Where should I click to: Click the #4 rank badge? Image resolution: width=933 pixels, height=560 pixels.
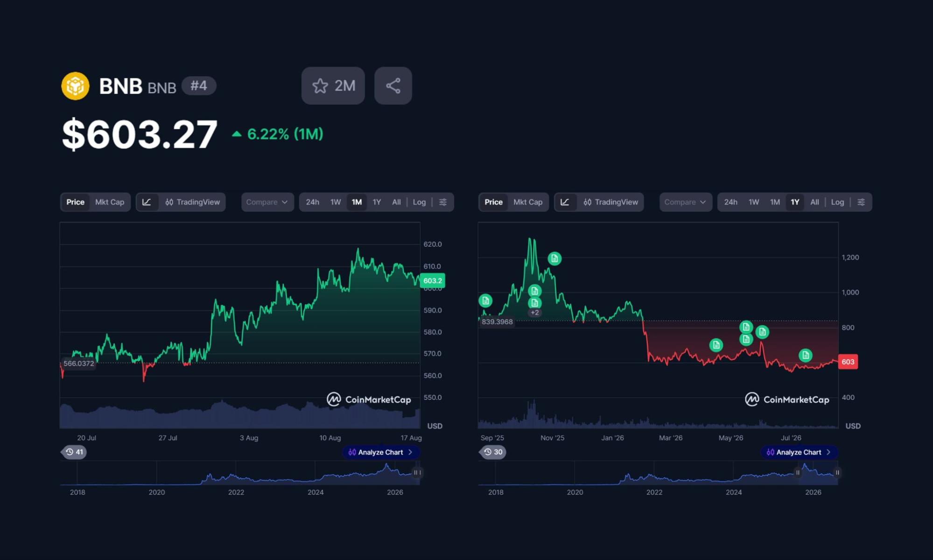coord(198,85)
